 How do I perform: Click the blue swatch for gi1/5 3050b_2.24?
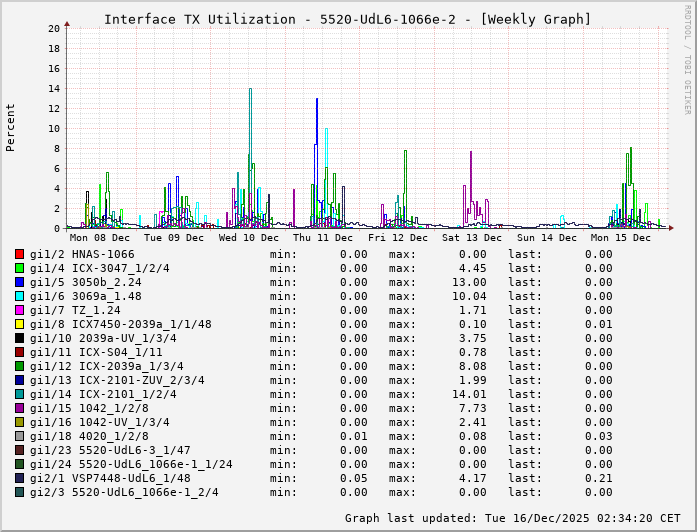coord(20,282)
